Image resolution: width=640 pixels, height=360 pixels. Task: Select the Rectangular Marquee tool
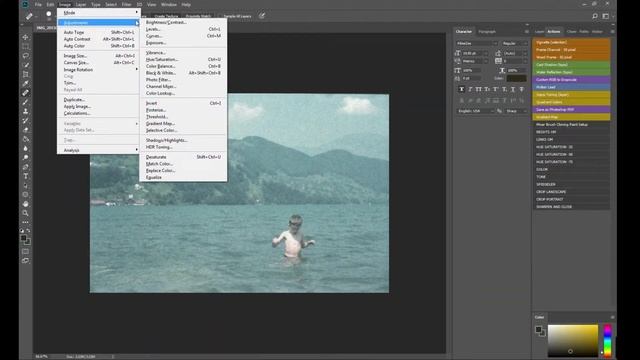26,46
